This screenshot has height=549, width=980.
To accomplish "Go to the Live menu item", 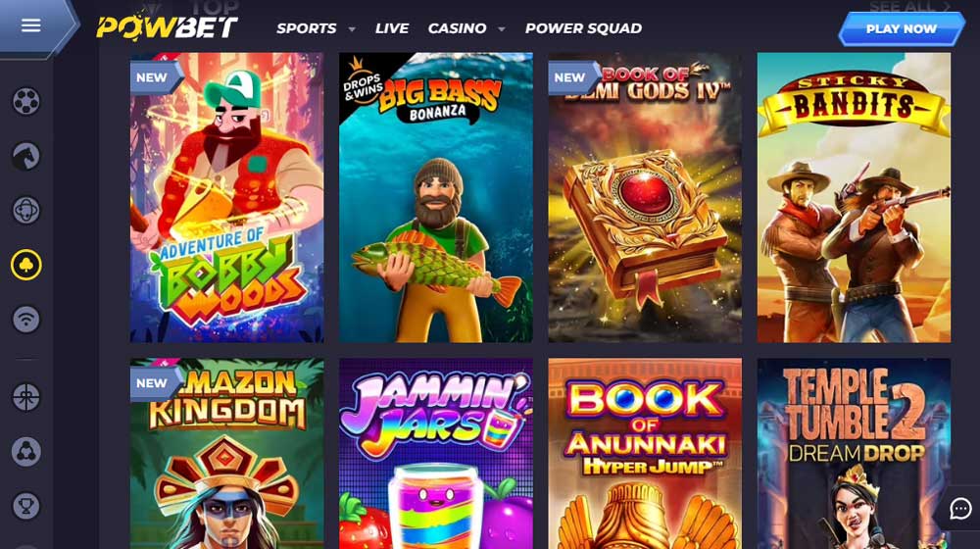I will (x=392, y=28).
